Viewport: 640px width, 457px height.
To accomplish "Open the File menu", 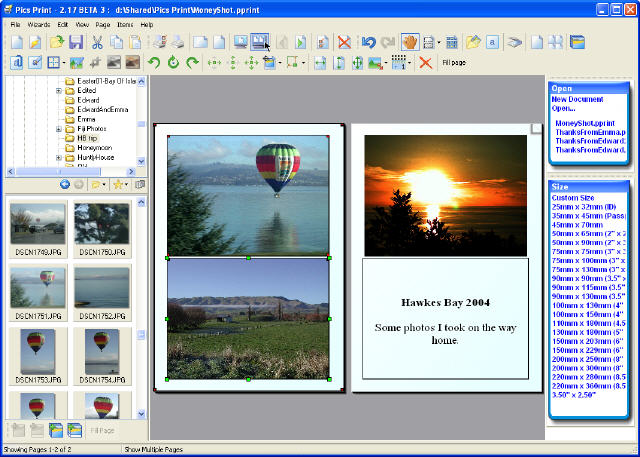I will pos(15,23).
